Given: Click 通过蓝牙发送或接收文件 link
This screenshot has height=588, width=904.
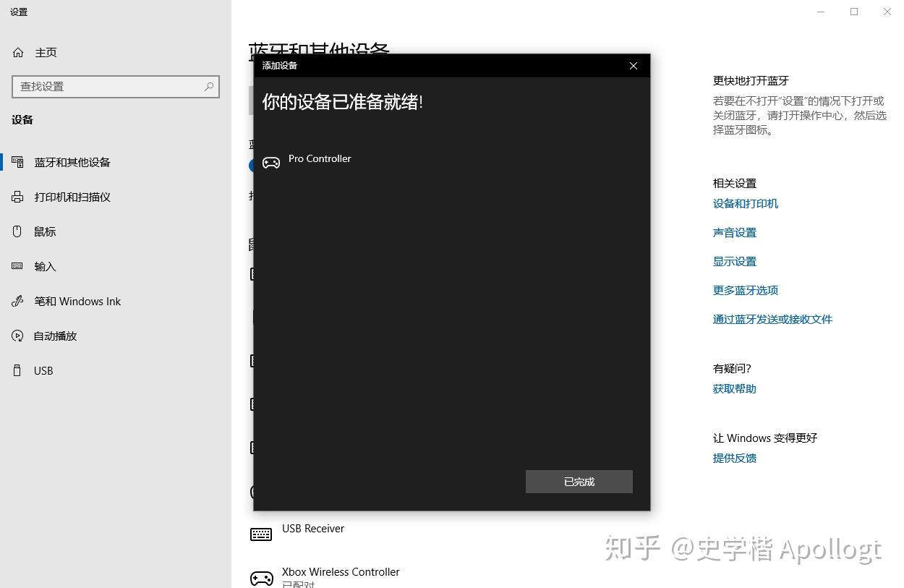Looking at the screenshot, I should pyautogui.click(x=772, y=319).
